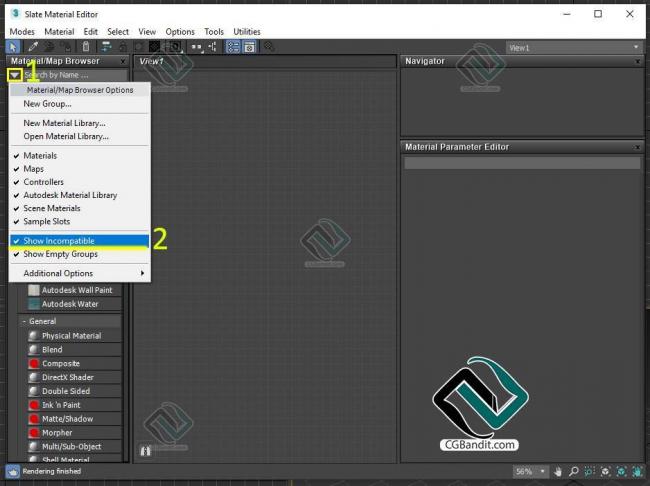The width and height of the screenshot is (650, 486).
Task: Close the Material/Map Browser panel
Action: [123, 61]
